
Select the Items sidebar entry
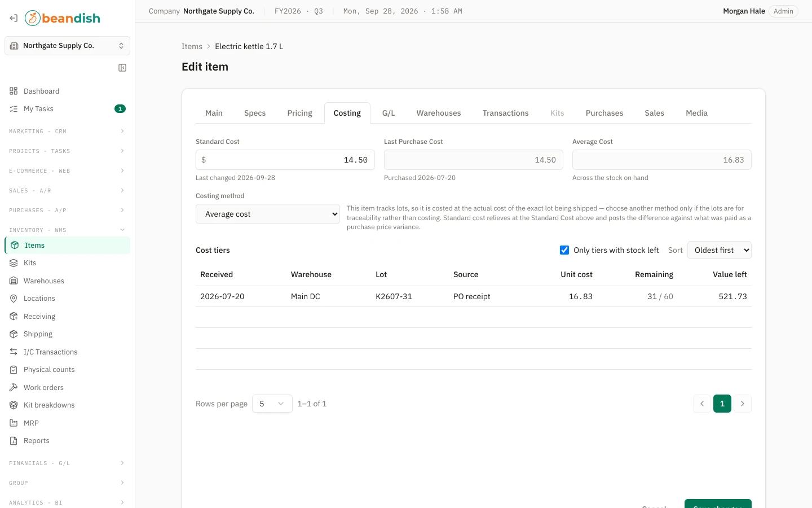pyautogui.click(x=67, y=246)
